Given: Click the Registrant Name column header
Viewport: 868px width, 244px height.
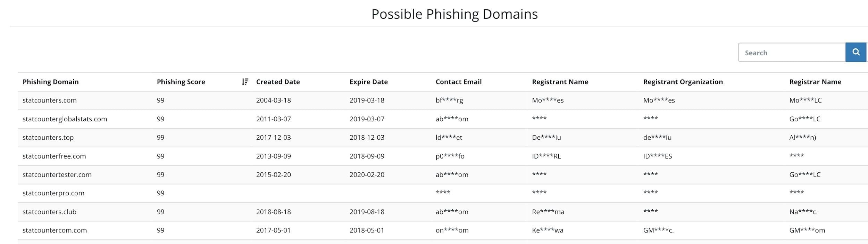Looking at the screenshot, I should click(560, 82).
